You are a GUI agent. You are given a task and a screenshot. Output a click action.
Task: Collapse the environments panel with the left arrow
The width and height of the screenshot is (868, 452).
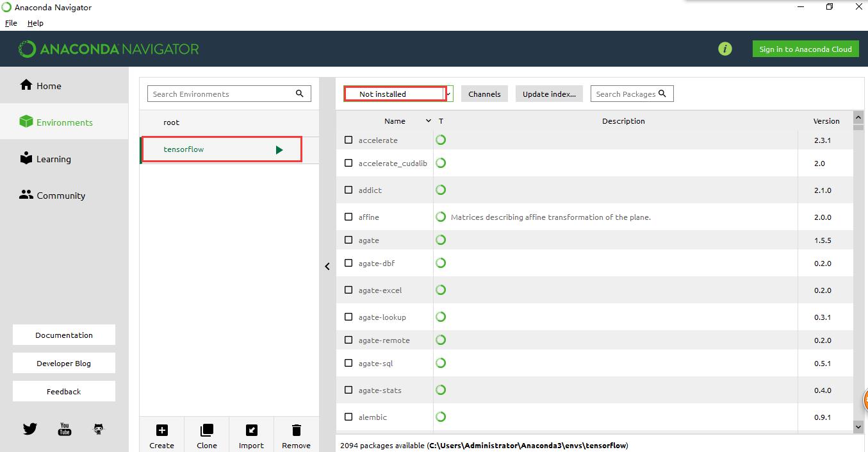(327, 266)
